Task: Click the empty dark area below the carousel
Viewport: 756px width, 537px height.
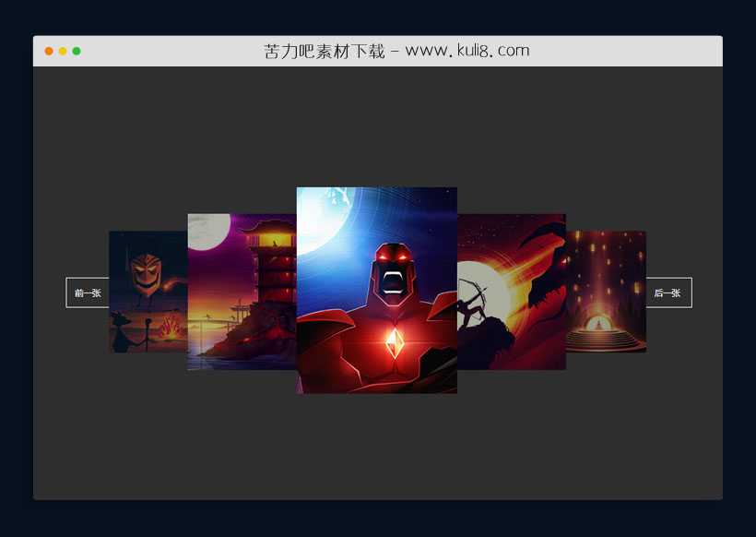Action: pos(376,452)
